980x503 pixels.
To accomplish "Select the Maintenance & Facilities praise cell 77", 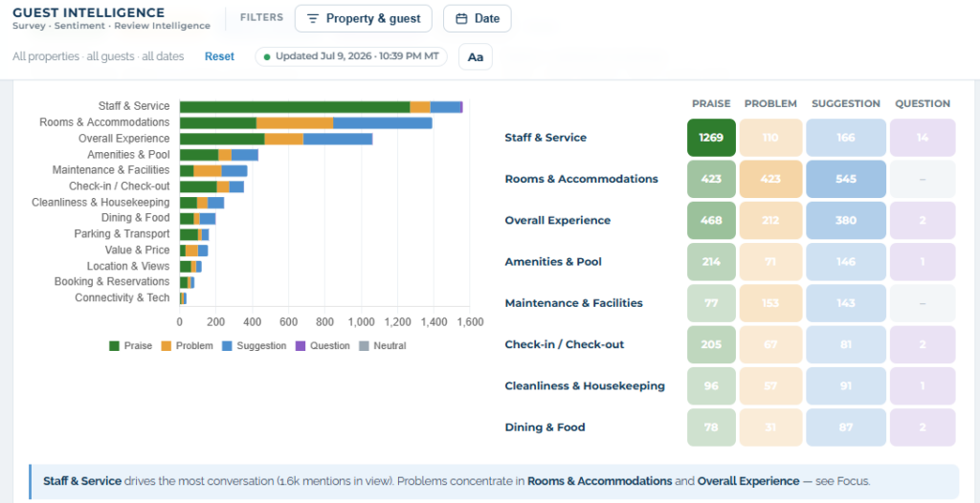I will pos(711,303).
